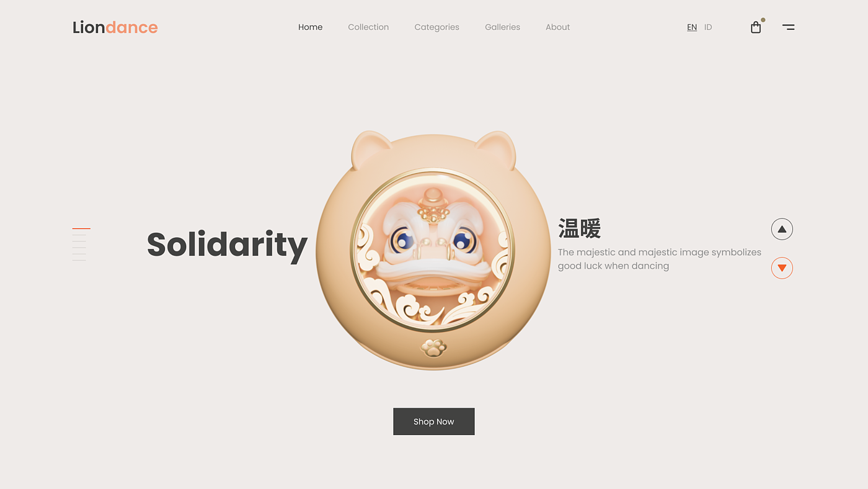Open the Galleries nav link
The height and width of the screenshot is (489, 868).
click(x=502, y=27)
